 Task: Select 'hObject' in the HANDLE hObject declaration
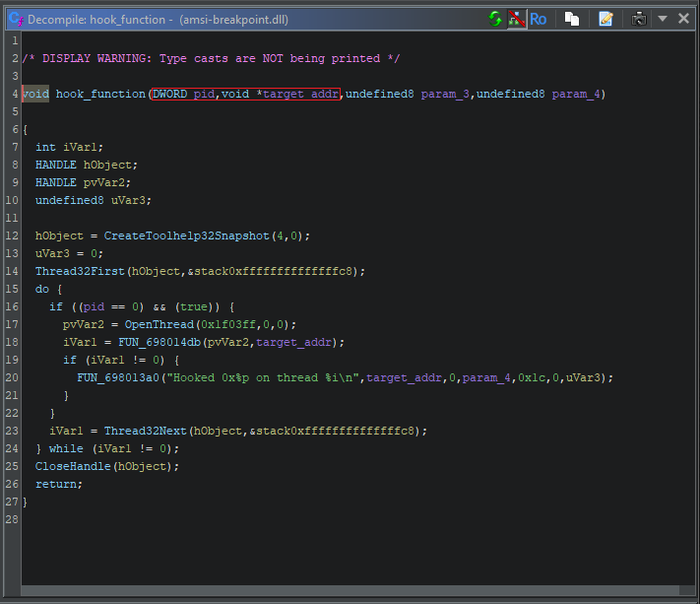pyautogui.click(x=107, y=165)
